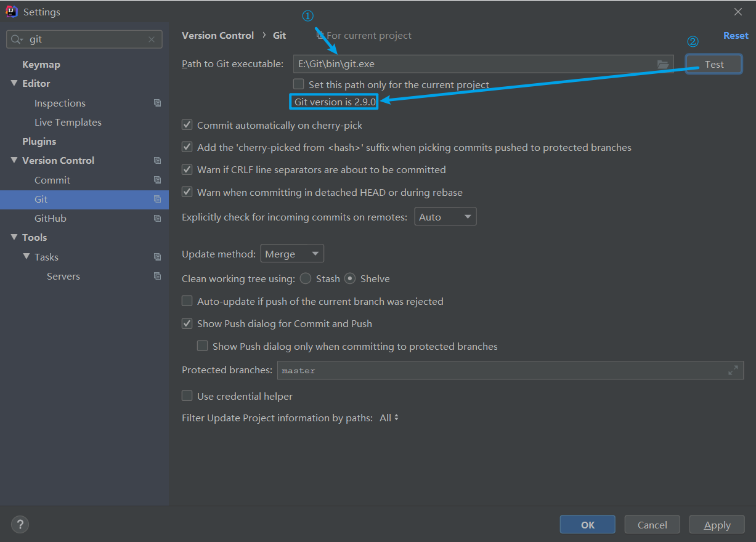Click the Test button
756x542 pixels.
point(713,64)
